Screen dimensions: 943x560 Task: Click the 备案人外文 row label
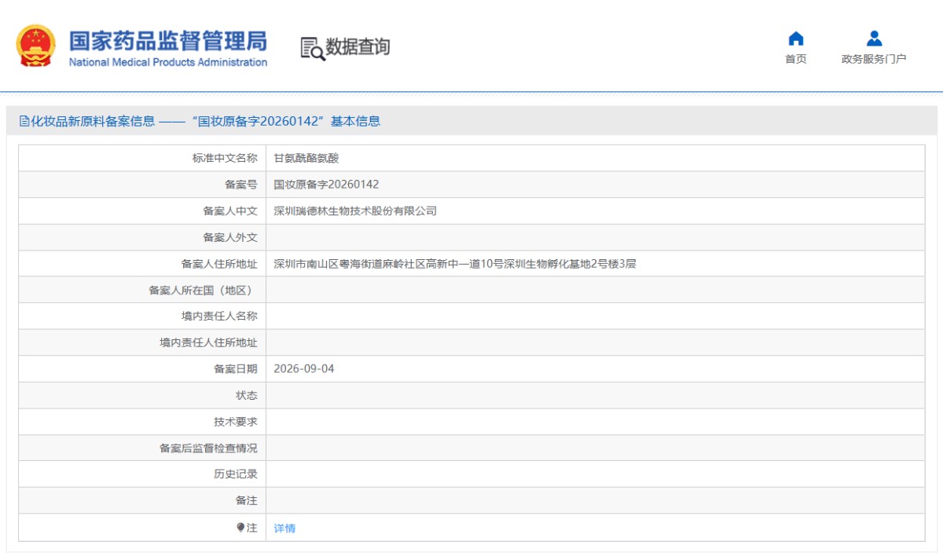[230, 237]
